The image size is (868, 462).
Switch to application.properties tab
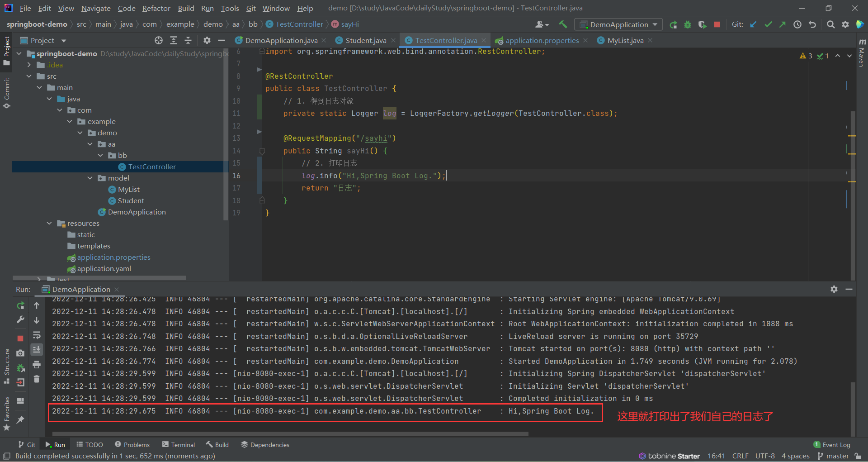542,40
